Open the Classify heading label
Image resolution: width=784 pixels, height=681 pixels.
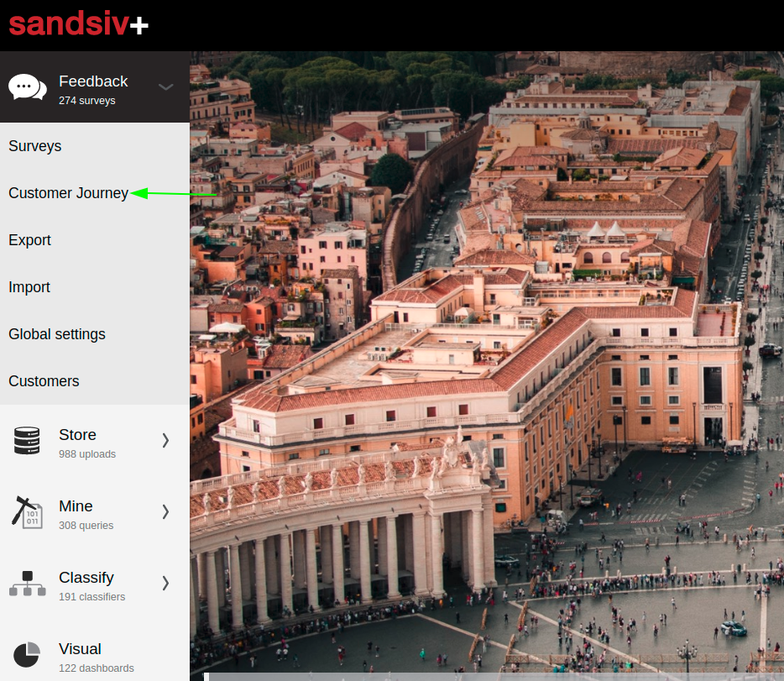pyautogui.click(x=86, y=578)
